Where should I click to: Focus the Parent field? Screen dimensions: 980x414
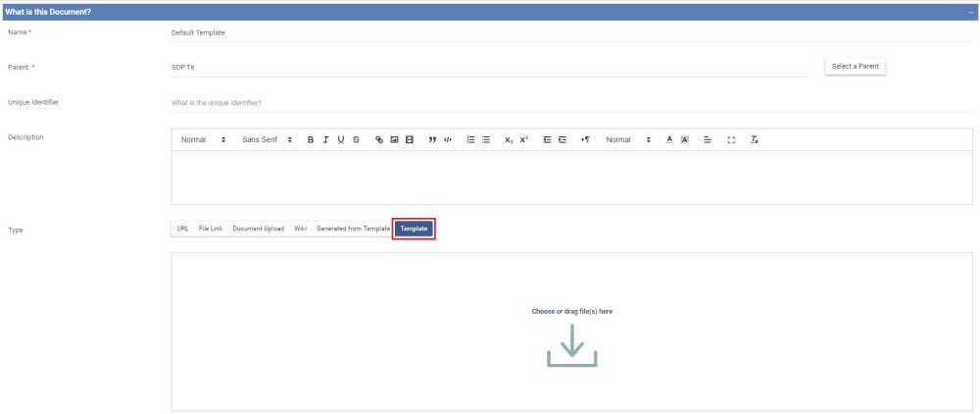490,68
